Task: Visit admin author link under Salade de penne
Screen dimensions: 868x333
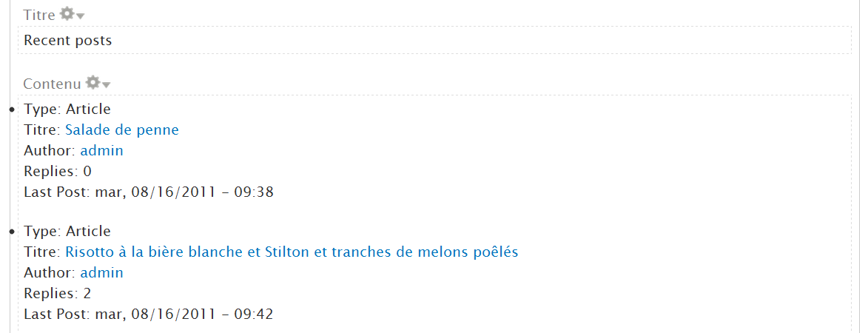Action: (101, 151)
